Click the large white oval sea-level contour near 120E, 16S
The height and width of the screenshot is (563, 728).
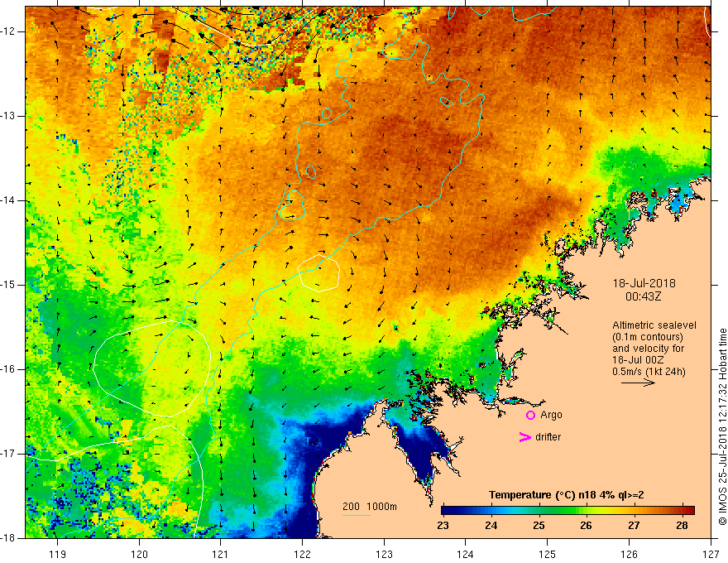[152, 368]
